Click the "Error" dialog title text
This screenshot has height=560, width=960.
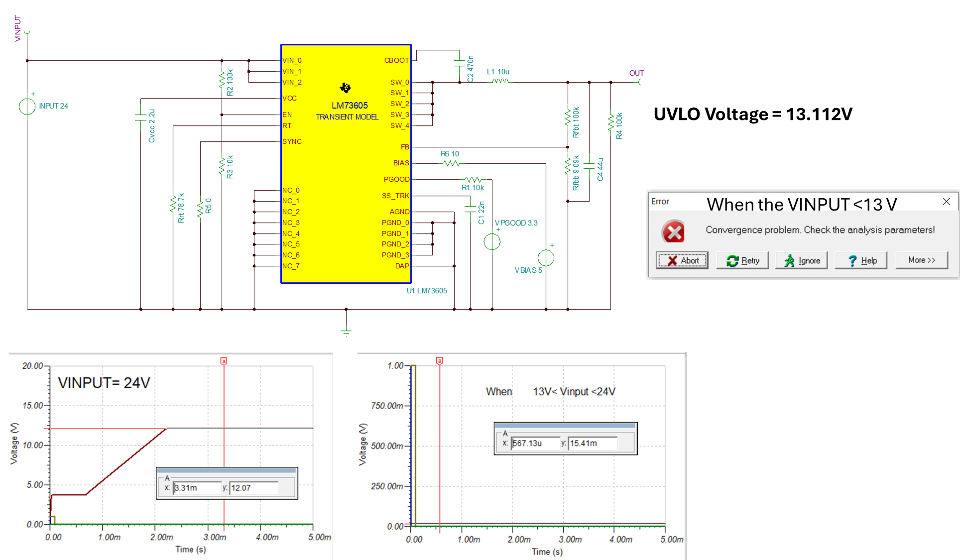click(x=660, y=202)
